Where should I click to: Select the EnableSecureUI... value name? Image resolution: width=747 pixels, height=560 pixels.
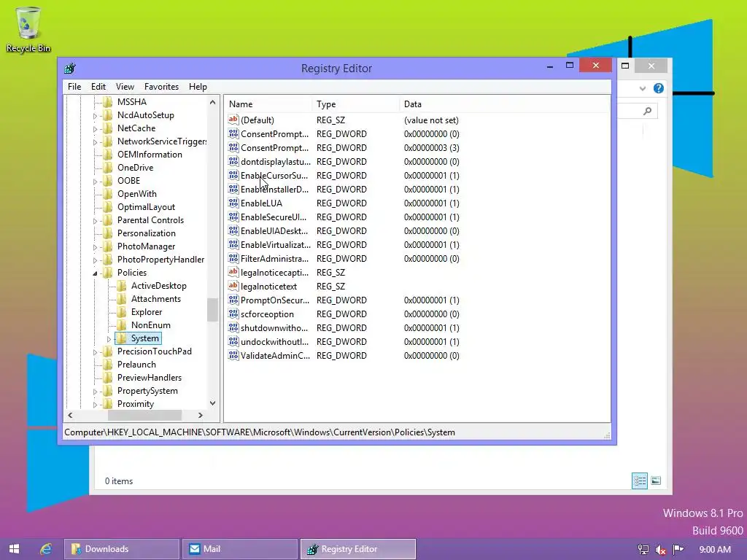(x=274, y=217)
